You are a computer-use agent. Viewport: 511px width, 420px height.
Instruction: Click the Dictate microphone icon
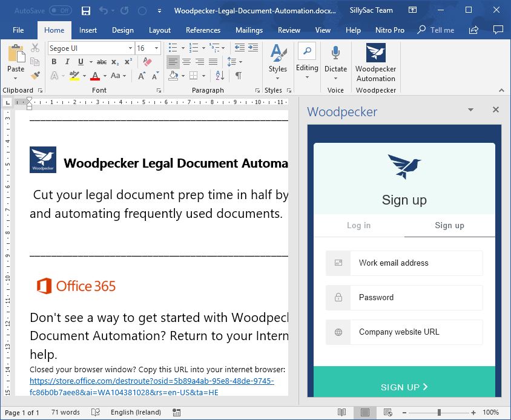[335, 54]
